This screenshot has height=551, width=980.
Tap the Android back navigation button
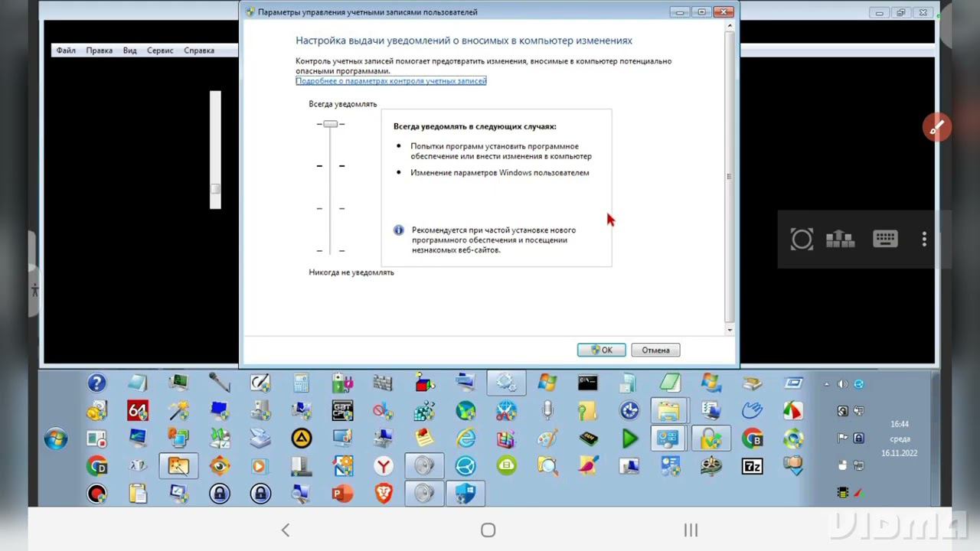(x=285, y=530)
